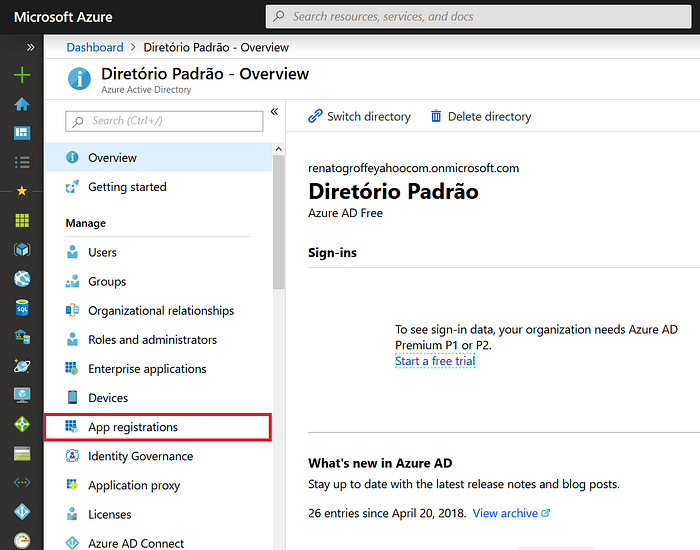Open Getting started menu item
This screenshot has width=700, height=550.
click(x=158, y=187)
